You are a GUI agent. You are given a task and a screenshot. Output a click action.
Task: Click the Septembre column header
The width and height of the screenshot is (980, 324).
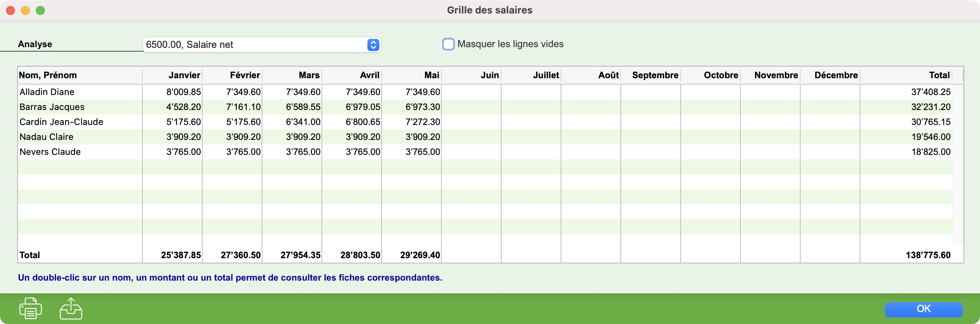pyautogui.click(x=651, y=75)
